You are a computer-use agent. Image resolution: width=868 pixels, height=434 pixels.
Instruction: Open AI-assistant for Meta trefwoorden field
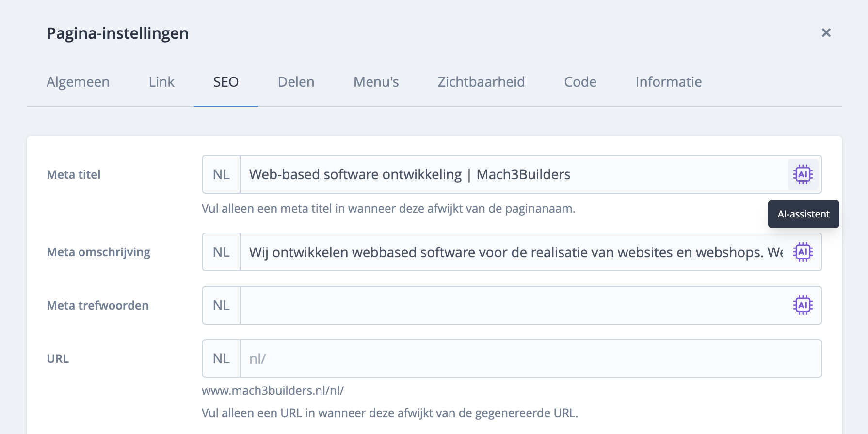[x=803, y=305]
